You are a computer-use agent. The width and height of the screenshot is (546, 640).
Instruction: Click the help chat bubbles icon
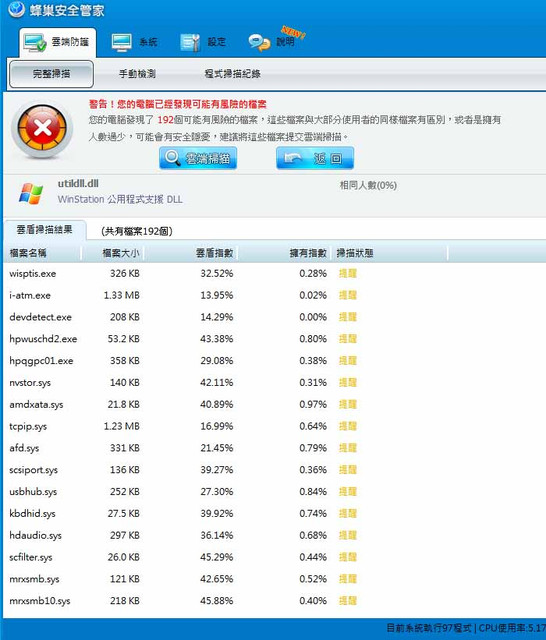[x=259, y=42]
